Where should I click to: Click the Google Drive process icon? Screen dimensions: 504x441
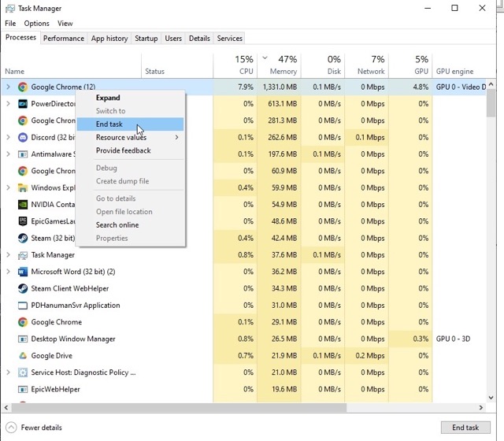pyautogui.click(x=23, y=355)
